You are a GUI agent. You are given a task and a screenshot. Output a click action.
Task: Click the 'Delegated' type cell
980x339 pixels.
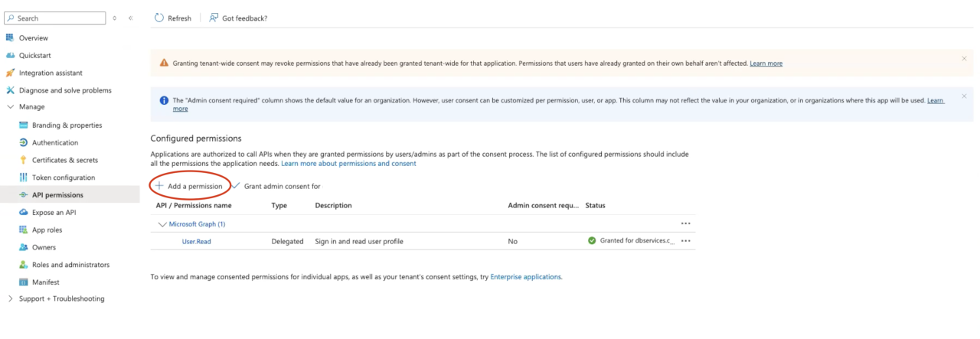pyautogui.click(x=287, y=241)
